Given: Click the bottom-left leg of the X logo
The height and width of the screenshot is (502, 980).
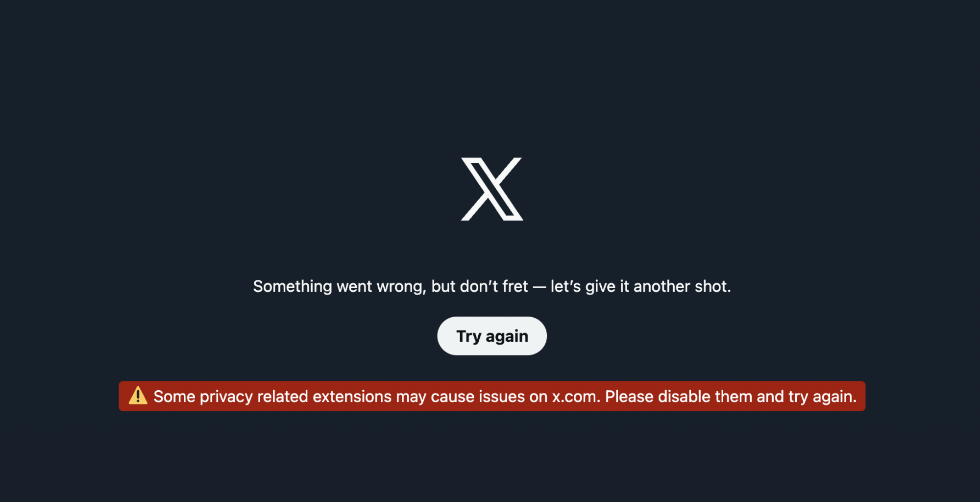Looking at the screenshot, I should coord(474,208).
